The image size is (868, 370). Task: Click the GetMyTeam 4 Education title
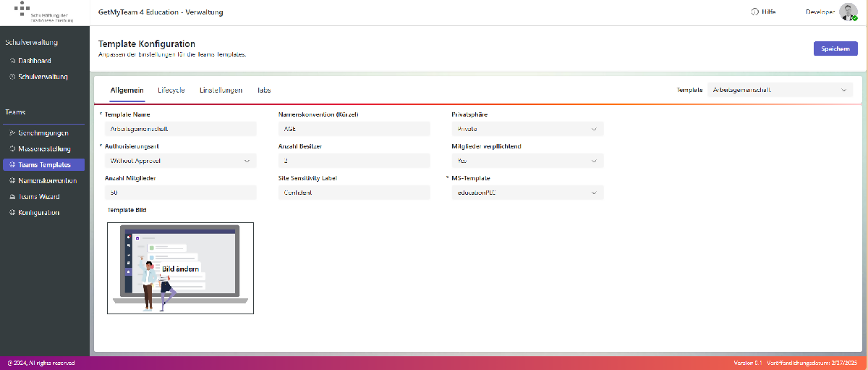[x=161, y=12]
